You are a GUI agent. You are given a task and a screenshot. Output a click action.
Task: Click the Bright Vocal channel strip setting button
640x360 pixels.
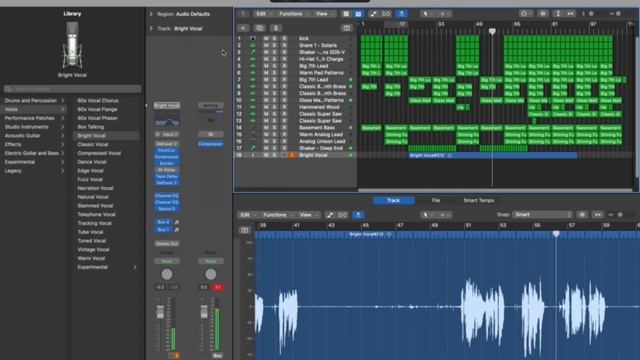point(167,105)
